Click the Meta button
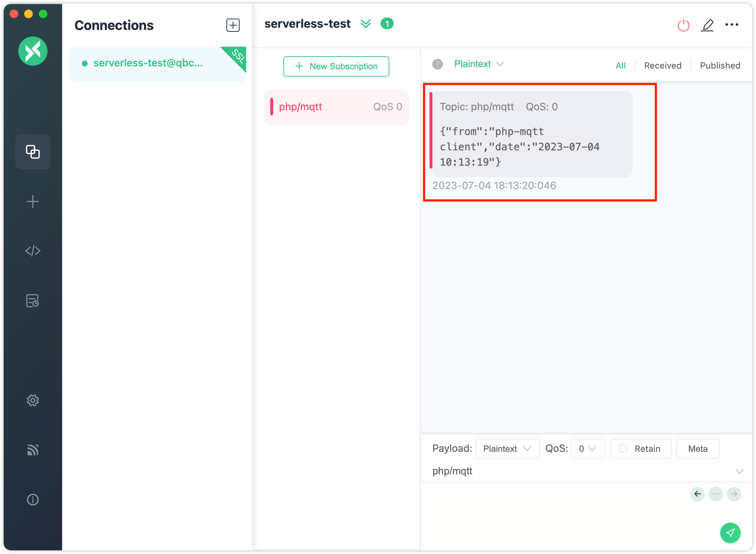Screen dimensions: 756x554 [x=698, y=449]
